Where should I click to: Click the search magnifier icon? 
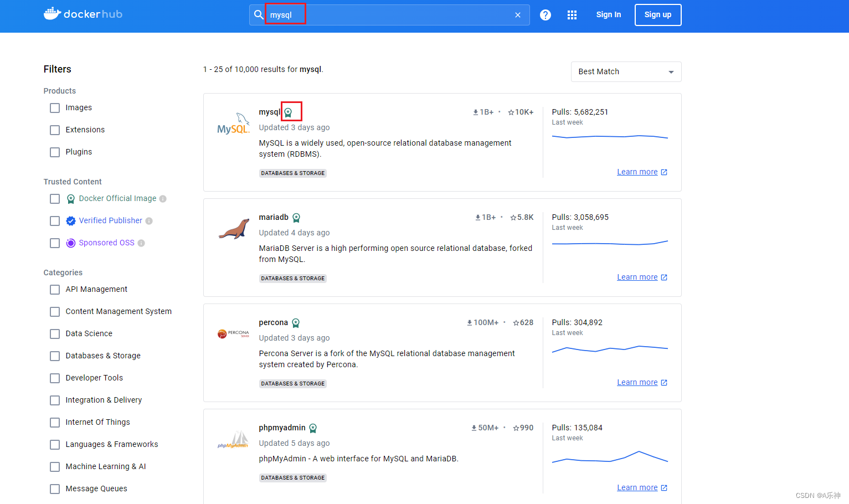pos(259,15)
